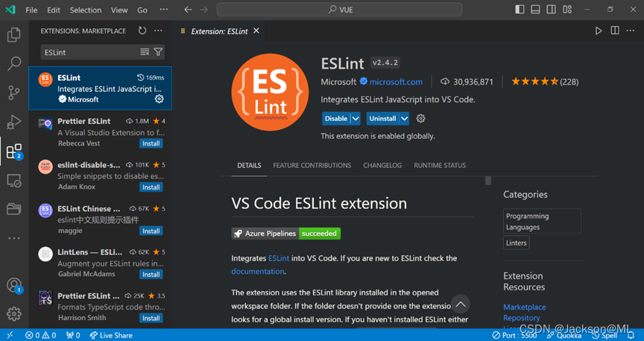This screenshot has height=341, width=644.
Task: Open ESLint detail page settings gear
Action: [420, 119]
